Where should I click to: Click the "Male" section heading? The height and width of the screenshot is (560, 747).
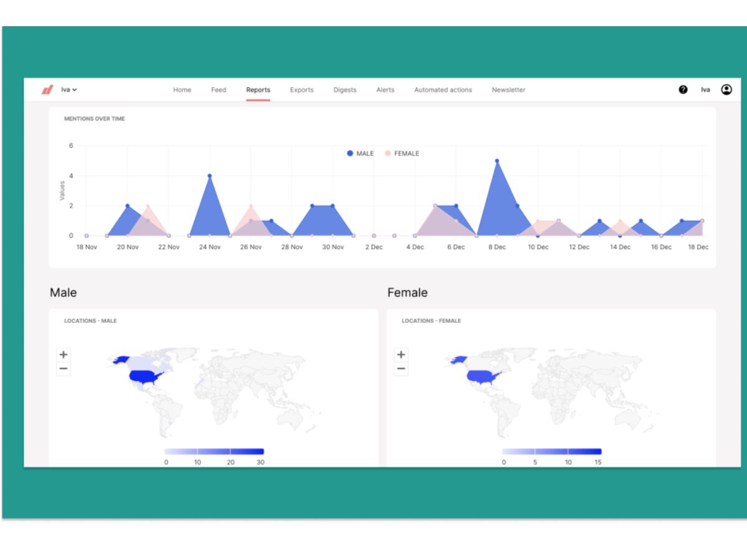(x=63, y=292)
